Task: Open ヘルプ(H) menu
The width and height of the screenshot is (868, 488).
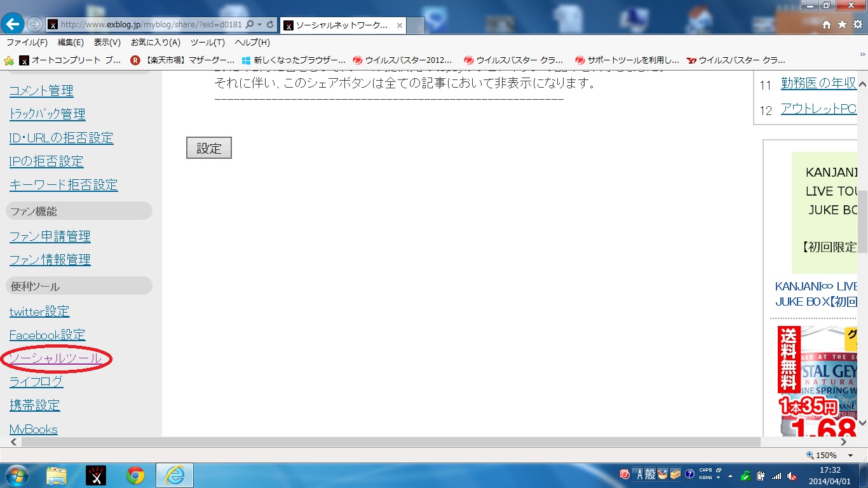Action: [252, 43]
